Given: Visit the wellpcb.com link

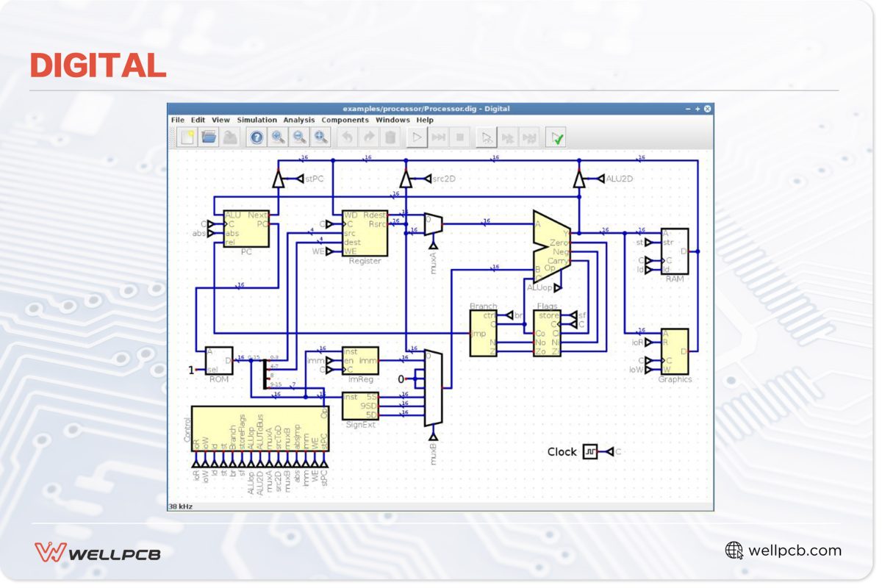Looking at the screenshot, I should pyautogui.click(x=794, y=551).
